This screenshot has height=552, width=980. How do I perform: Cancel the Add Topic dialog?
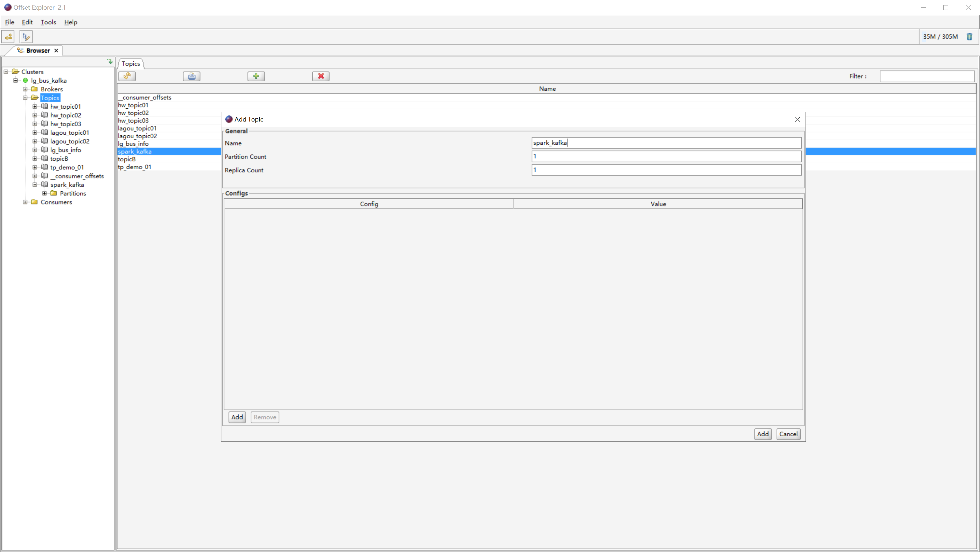click(788, 434)
